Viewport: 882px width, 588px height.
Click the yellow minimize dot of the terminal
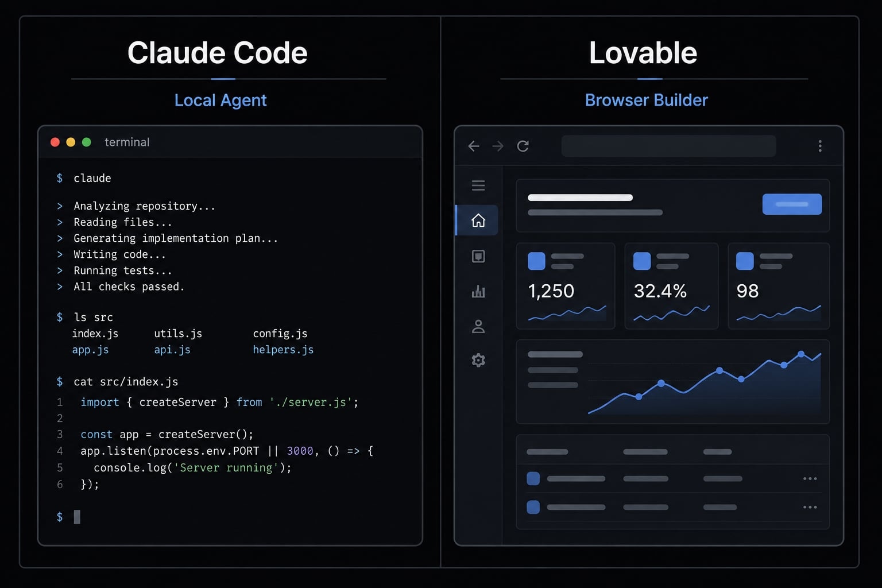pyautogui.click(x=71, y=142)
